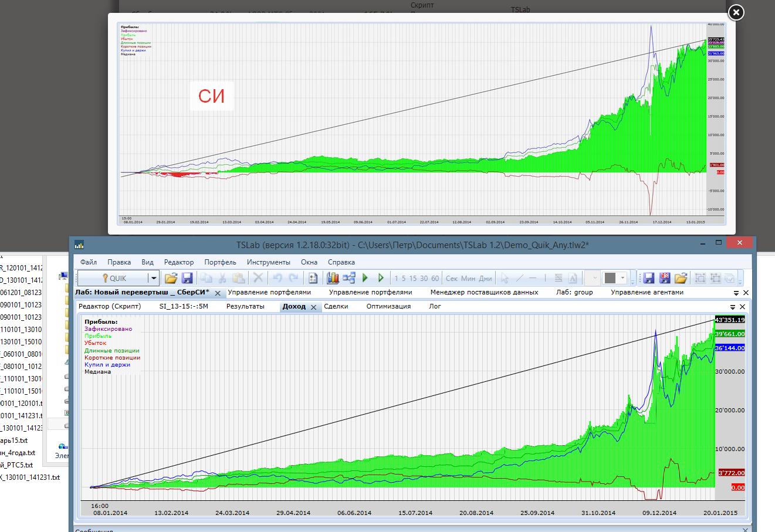Screen dimensions: 775x532
Task: Click the gray color swatch in toolbar
Action: (610, 278)
